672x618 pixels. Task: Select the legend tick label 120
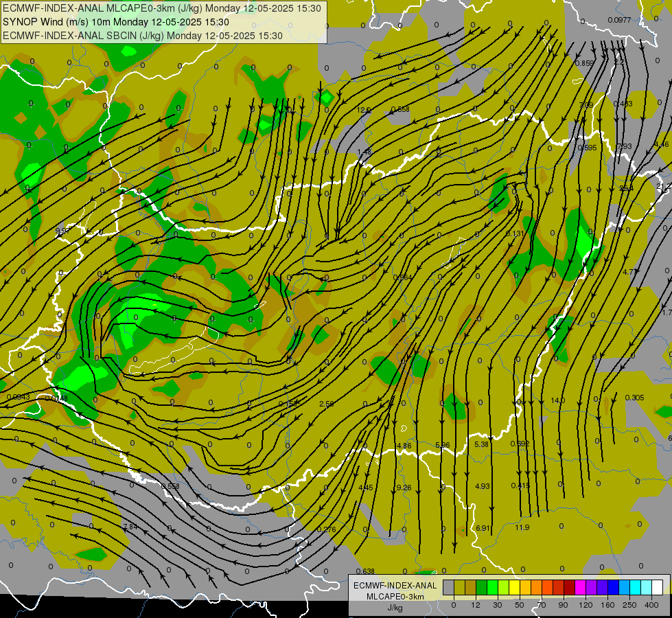[x=586, y=605]
